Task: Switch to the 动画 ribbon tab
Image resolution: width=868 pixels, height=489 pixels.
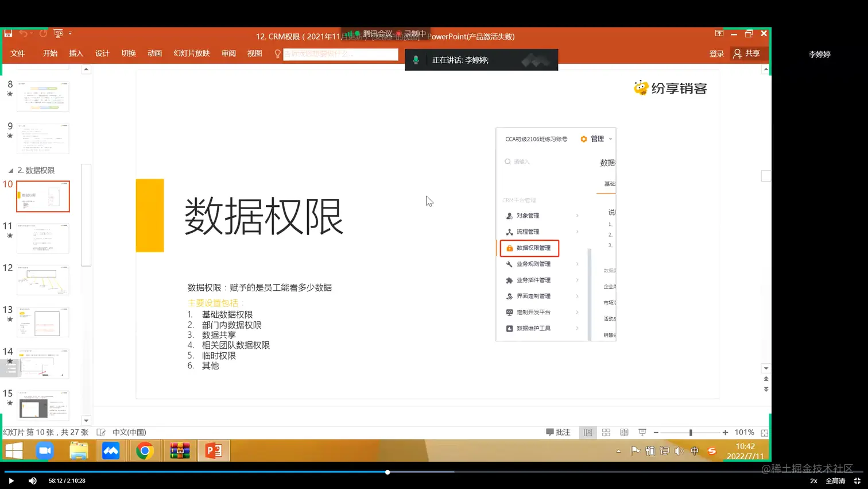Action: [x=154, y=53]
